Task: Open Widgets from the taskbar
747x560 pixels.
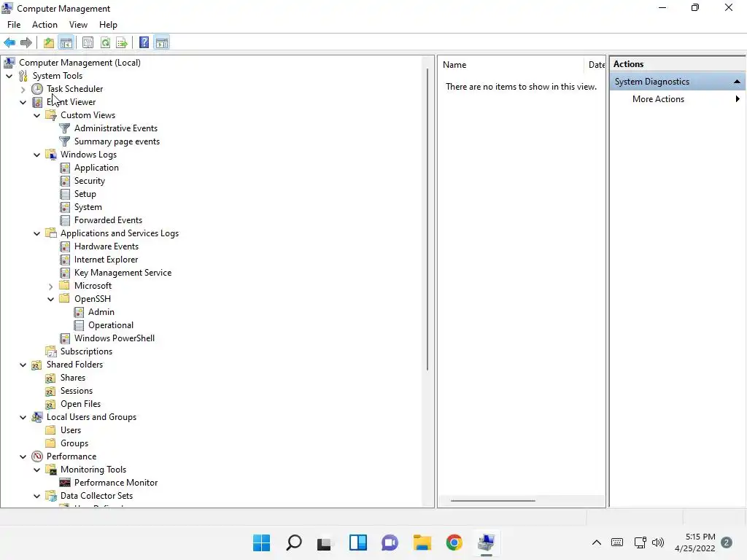Action: pos(357,542)
